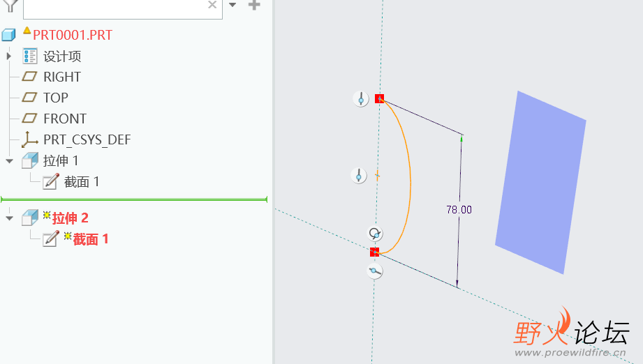Image resolution: width=643 pixels, height=364 pixels.
Task: Click the top endpoint constraint icon
Action: click(x=361, y=99)
